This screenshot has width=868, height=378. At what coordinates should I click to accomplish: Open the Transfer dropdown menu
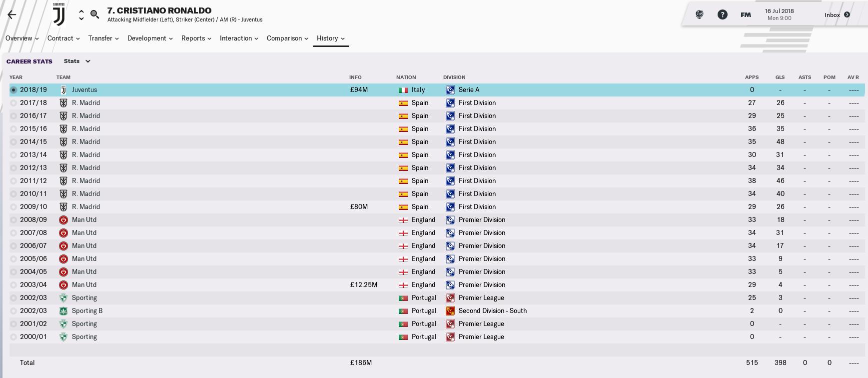pyautogui.click(x=103, y=38)
